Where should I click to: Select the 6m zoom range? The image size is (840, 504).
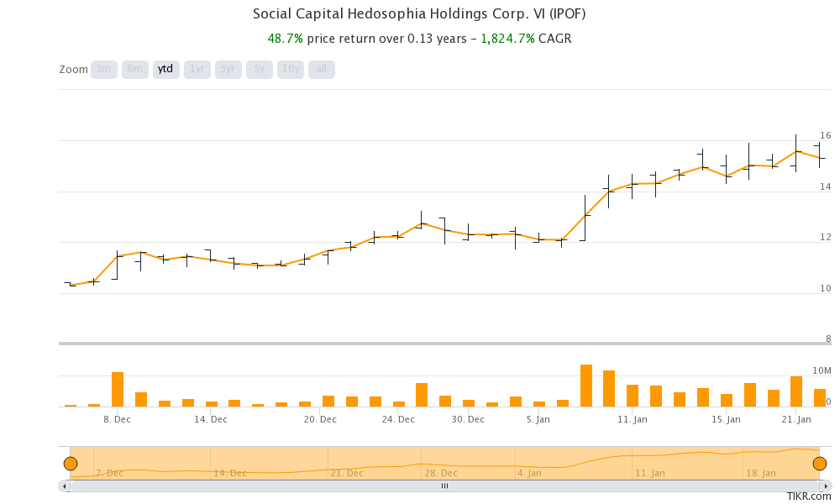(134, 69)
